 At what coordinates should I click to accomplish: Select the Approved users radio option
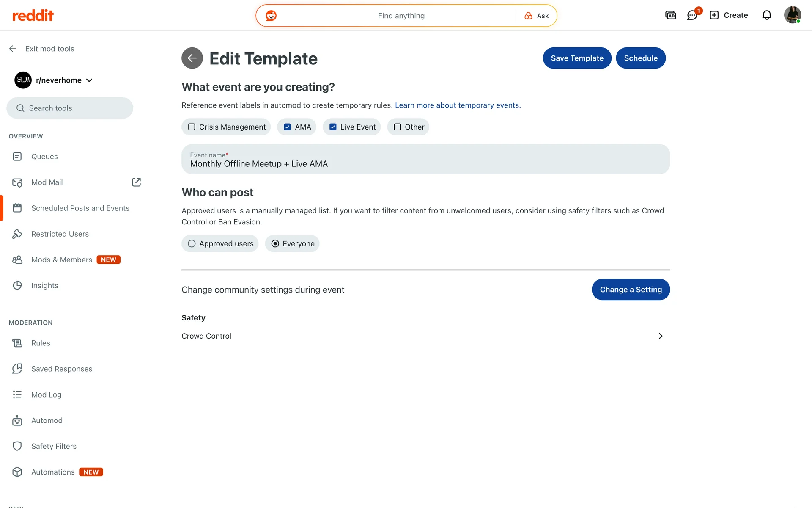(192, 244)
